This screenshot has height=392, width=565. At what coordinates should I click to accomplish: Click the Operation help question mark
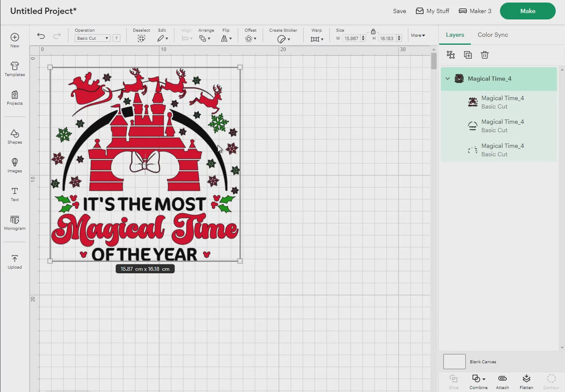(117, 38)
